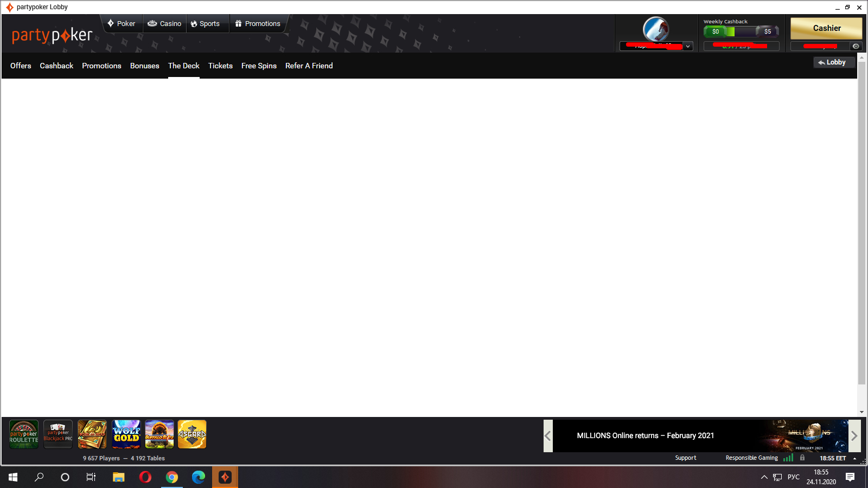The image size is (868, 488).
Task: Open Refer A Friend page
Action: click(x=309, y=66)
